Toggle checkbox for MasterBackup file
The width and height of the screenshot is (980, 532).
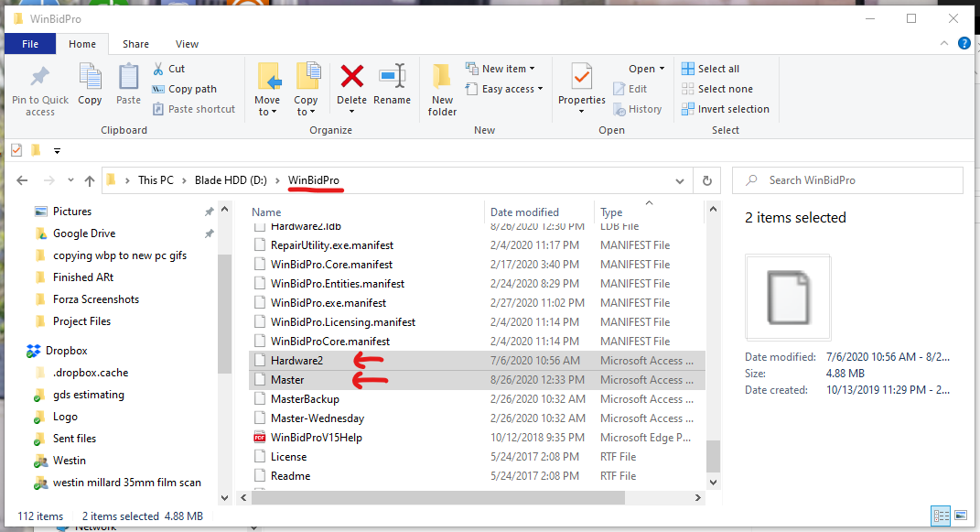pos(259,399)
